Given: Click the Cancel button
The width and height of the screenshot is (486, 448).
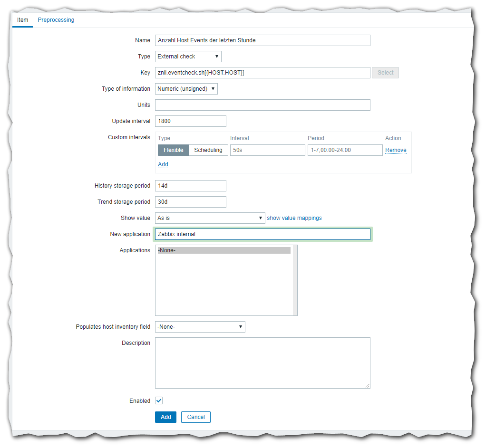Looking at the screenshot, I should coord(195,417).
